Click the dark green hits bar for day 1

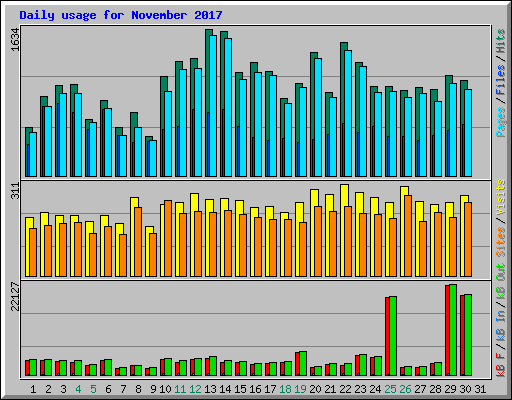(27, 152)
